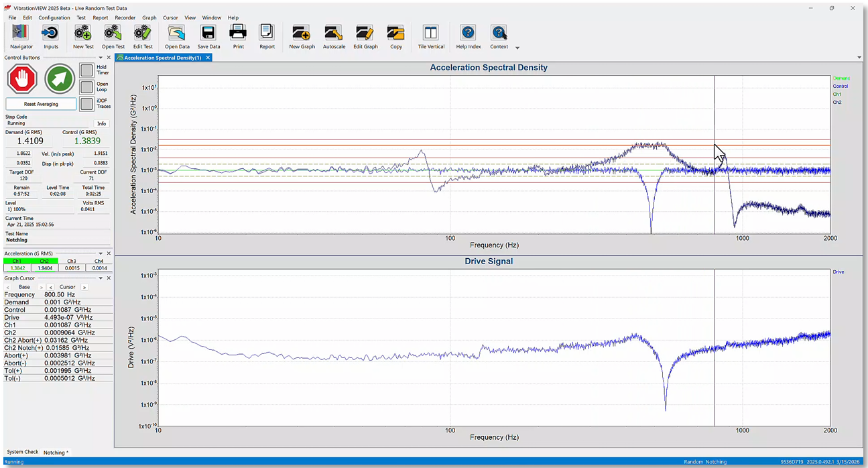868x468 pixels.
Task: Click the Acceleration Spectral Density graph title
Action: coord(489,68)
